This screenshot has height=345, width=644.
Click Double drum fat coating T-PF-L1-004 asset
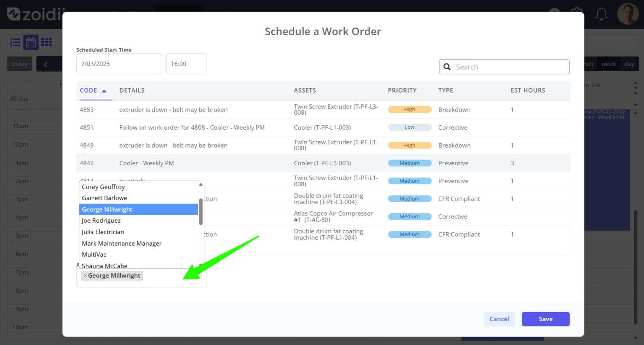coord(328,234)
